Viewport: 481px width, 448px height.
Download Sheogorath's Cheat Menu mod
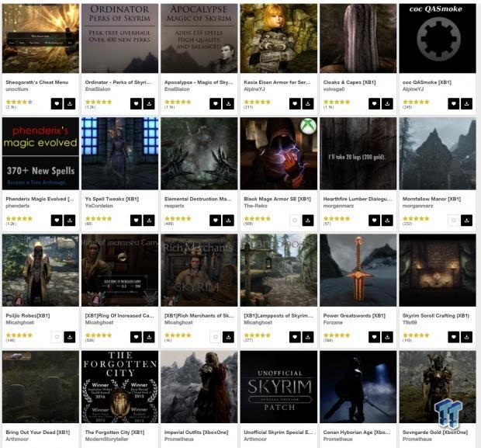[70, 104]
